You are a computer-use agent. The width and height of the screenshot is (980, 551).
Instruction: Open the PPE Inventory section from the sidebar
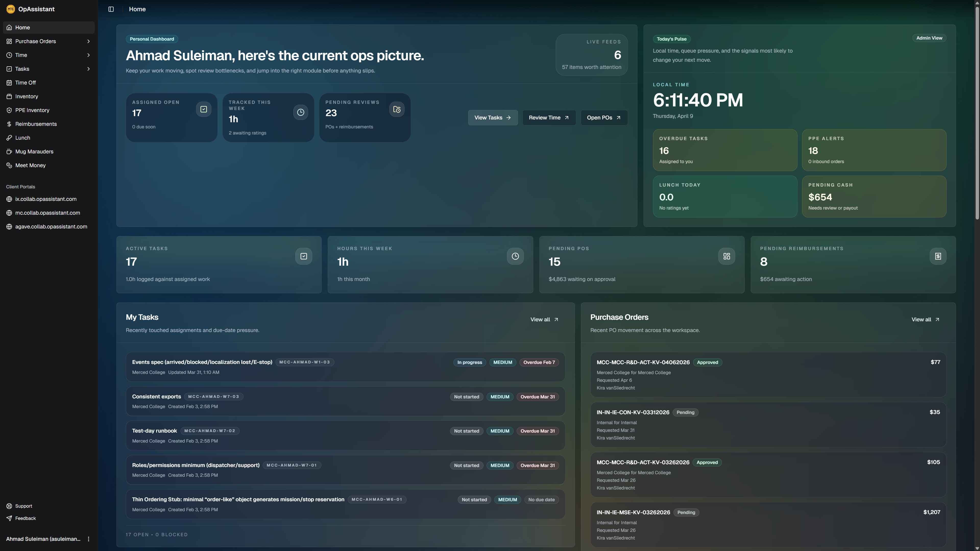[x=32, y=110]
